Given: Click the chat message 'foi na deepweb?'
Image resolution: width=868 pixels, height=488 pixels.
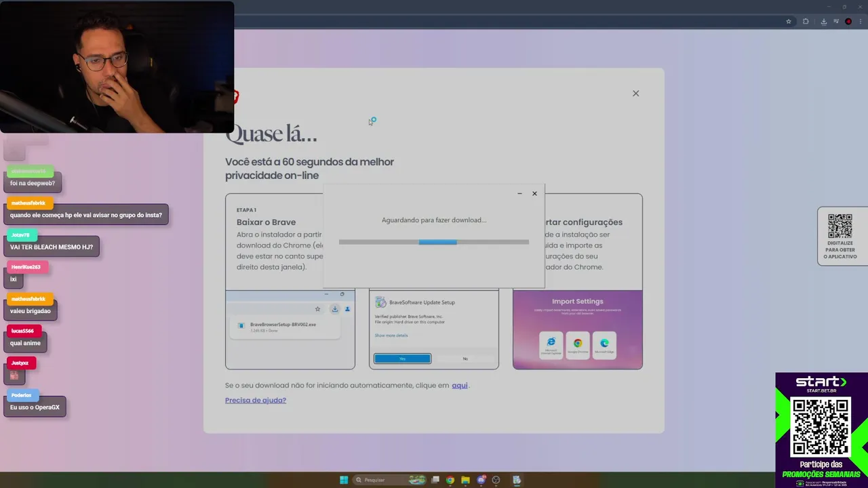Looking at the screenshot, I should tap(33, 183).
